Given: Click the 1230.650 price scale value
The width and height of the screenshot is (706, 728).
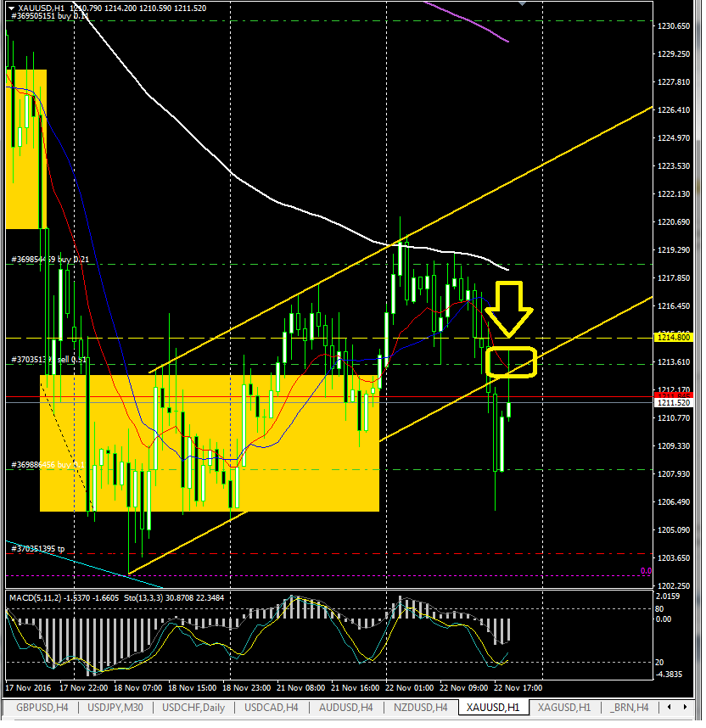Looking at the screenshot, I should pyautogui.click(x=674, y=26).
